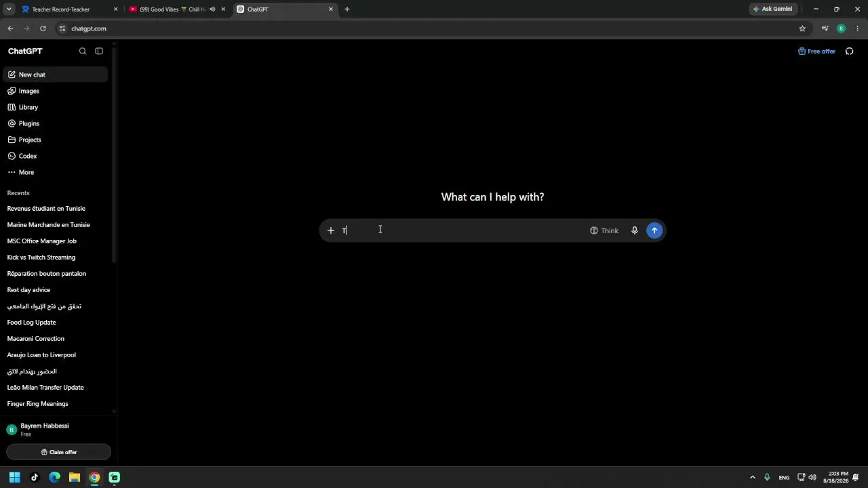
Task: Switch to the Good Vibes YouTube tab
Action: click(x=172, y=9)
